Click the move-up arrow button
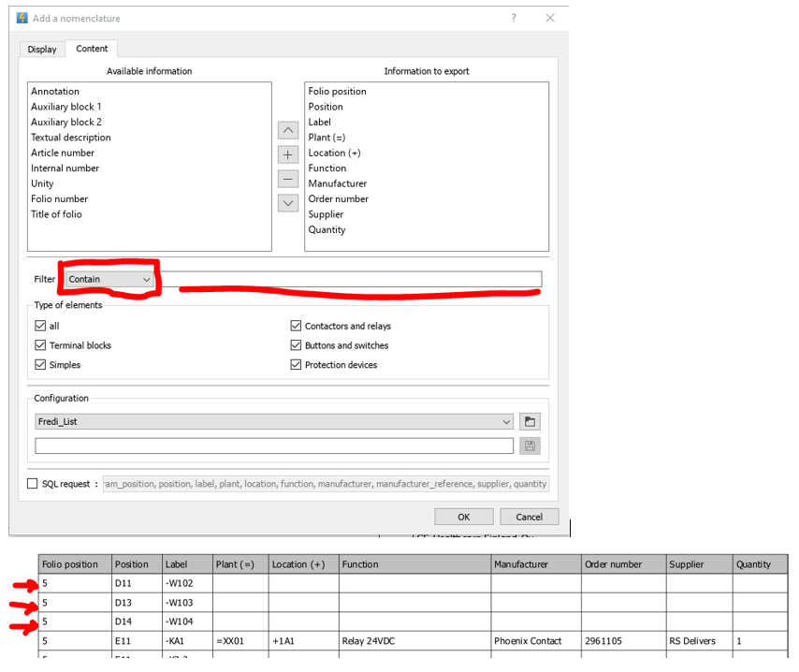Image resolution: width=799 pixels, height=672 pixels. point(288,131)
